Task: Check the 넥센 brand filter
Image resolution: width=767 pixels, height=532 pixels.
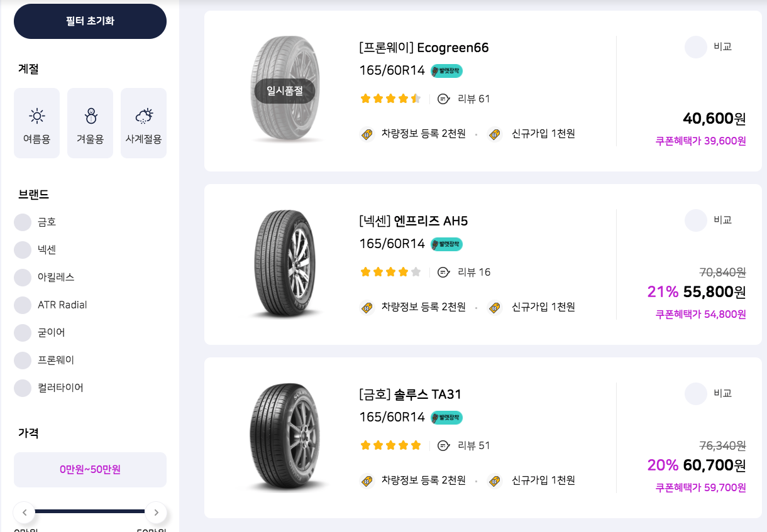Action: tap(21, 249)
